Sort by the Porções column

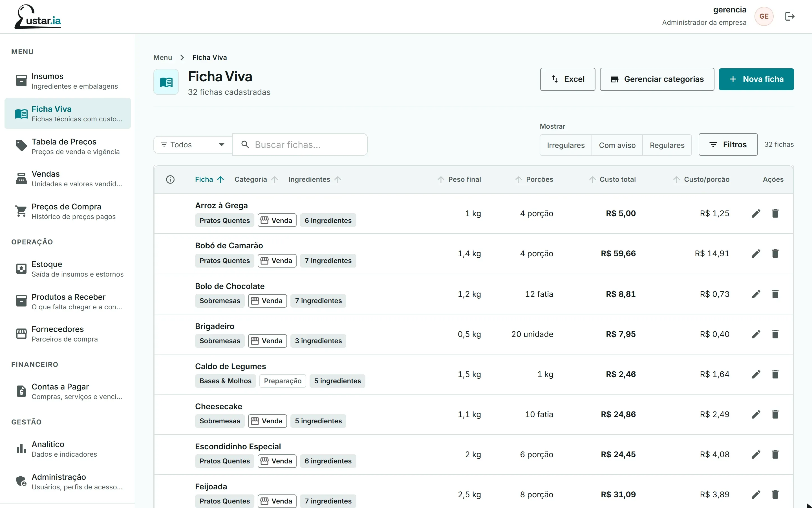coord(534,179)
